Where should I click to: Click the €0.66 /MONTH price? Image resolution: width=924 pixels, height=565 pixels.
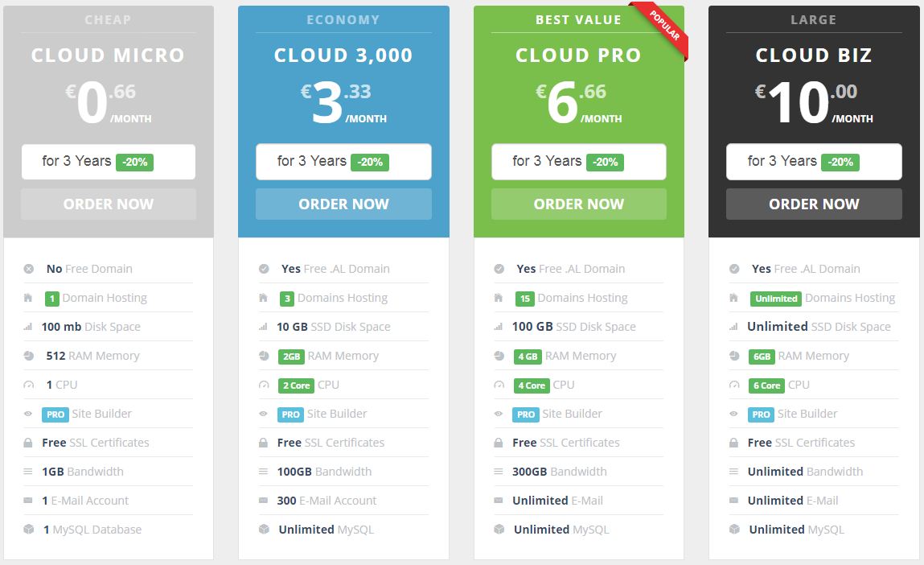(108, 102)
